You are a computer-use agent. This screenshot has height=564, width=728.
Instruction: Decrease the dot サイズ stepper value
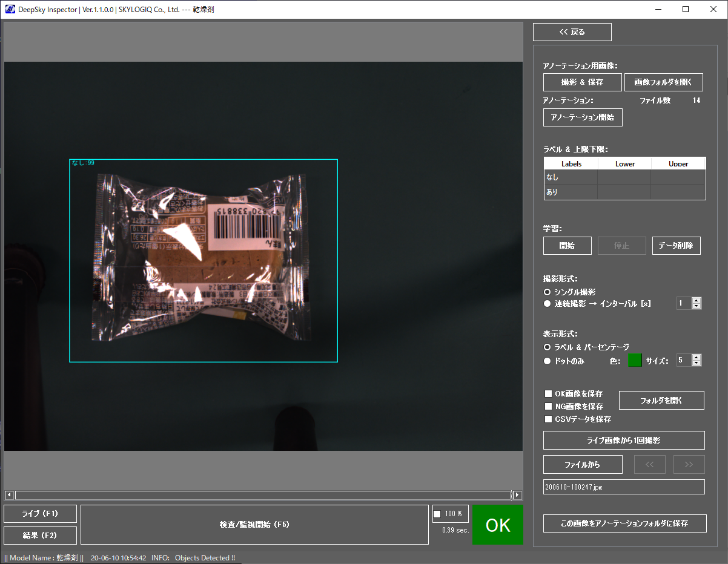(x=697, y=363)
